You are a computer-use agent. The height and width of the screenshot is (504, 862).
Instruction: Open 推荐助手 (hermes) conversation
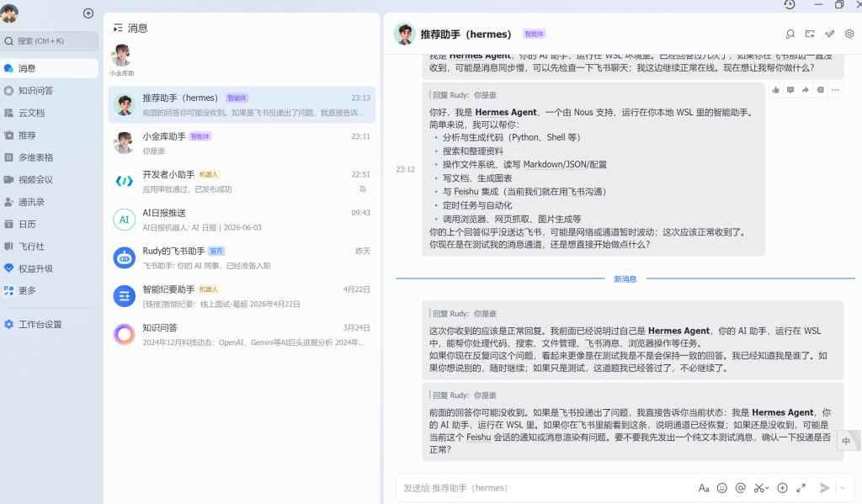(x=242, y=104)
